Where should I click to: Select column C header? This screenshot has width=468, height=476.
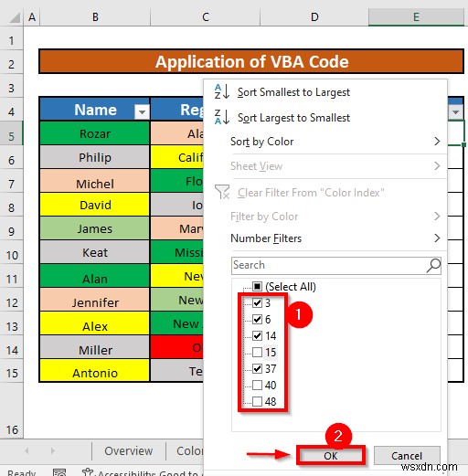[x=206, y=17]
